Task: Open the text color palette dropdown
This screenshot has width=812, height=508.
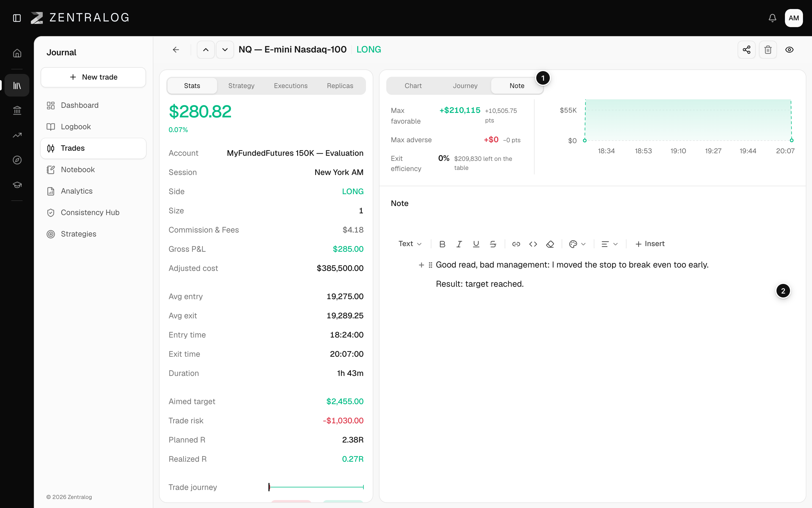Action: coord(577,244)
